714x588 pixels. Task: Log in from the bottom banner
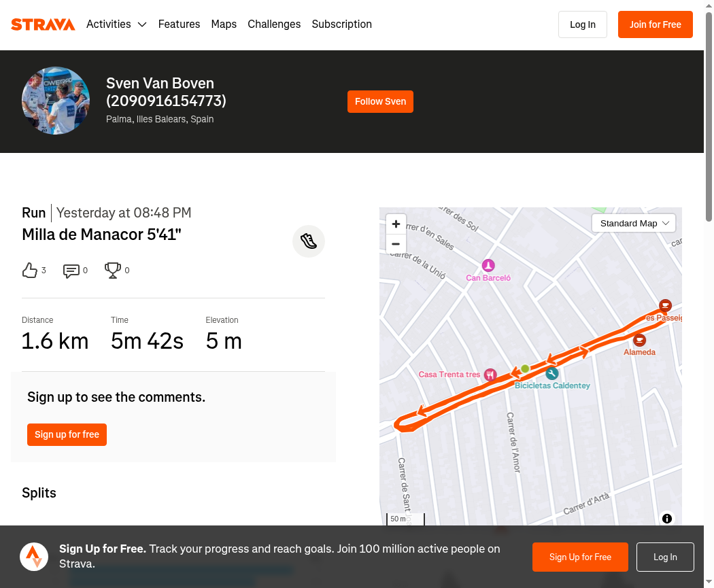pyautogui.click(x=665, y=557)
